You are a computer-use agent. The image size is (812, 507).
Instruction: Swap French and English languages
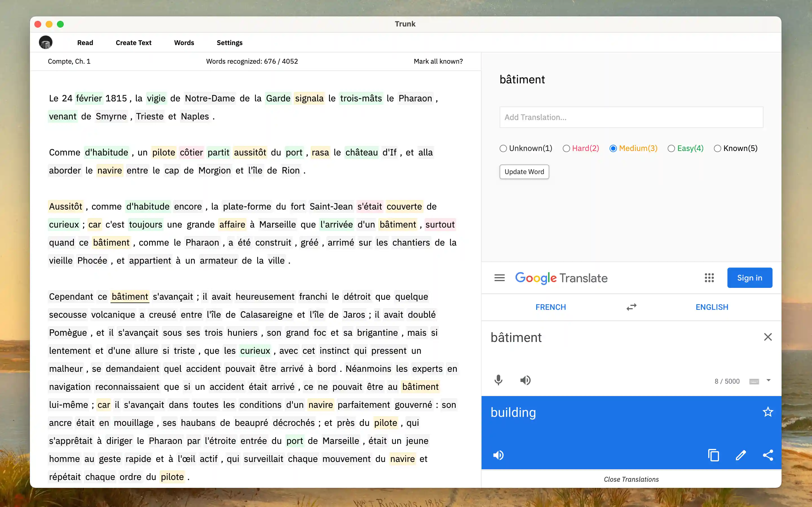[631, 307]
